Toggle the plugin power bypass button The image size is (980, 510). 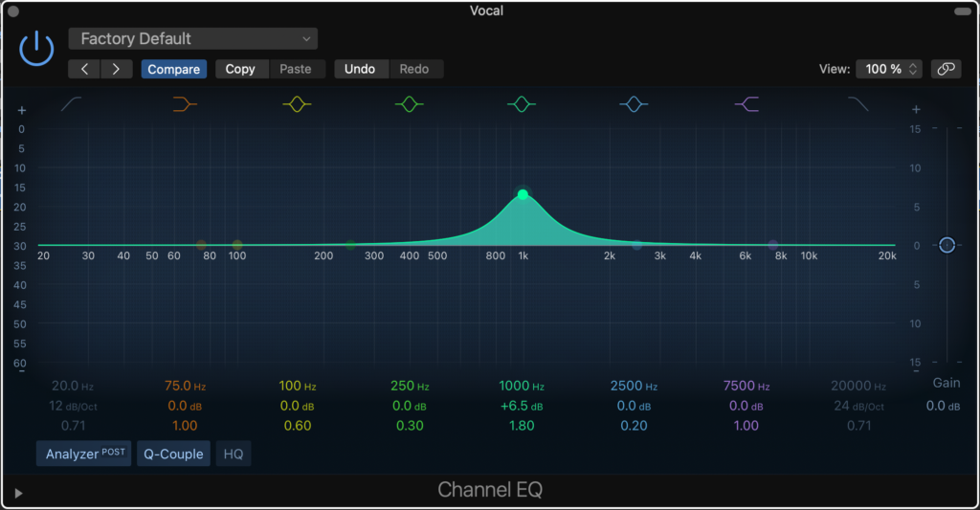(x=36, y=48)
